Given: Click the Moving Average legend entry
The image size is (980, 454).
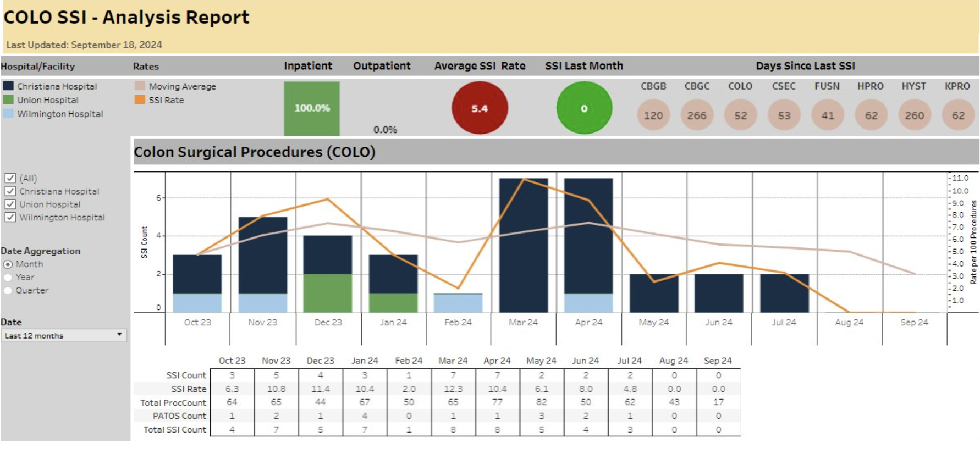Looking at the screenshot, I should click(x=182, y=86).
